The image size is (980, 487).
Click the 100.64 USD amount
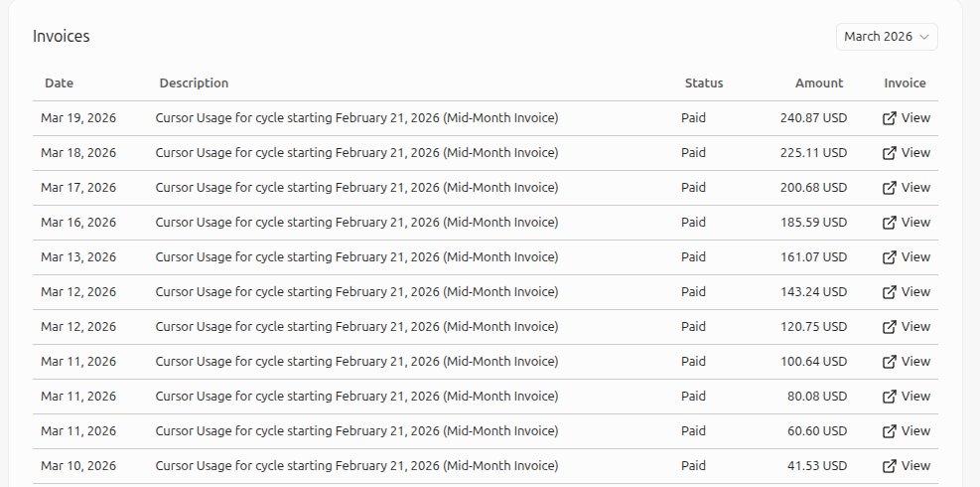click(814, 361)
